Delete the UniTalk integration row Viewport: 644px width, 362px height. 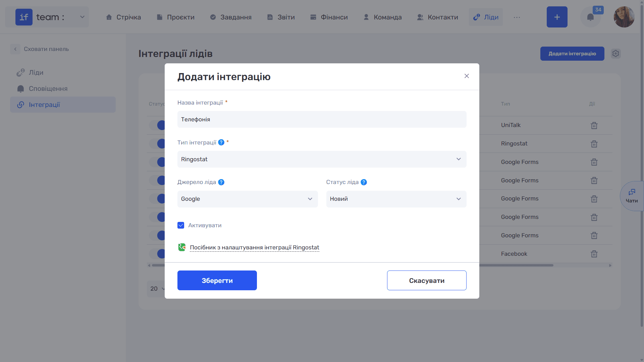click(x=594, y=125)
